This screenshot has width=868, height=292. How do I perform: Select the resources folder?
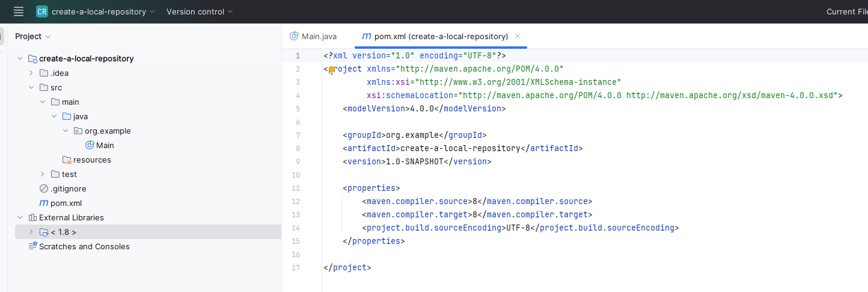92,160
